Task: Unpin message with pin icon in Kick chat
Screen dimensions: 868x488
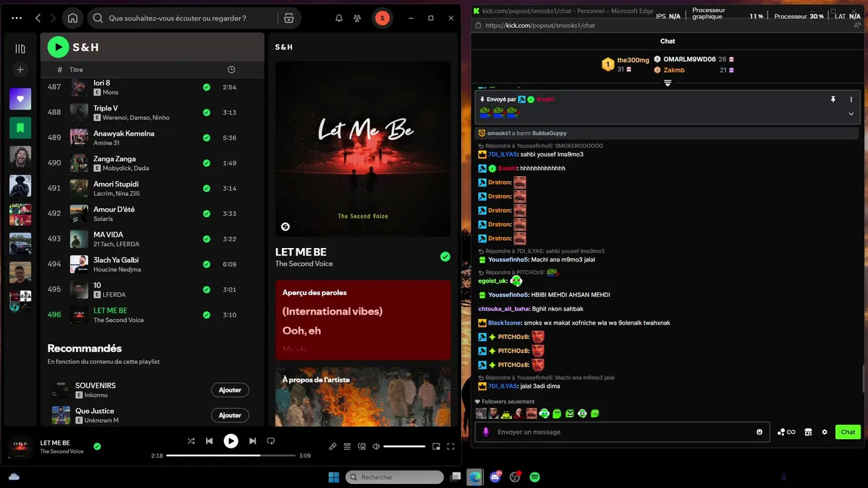Action: pos(833,100)
